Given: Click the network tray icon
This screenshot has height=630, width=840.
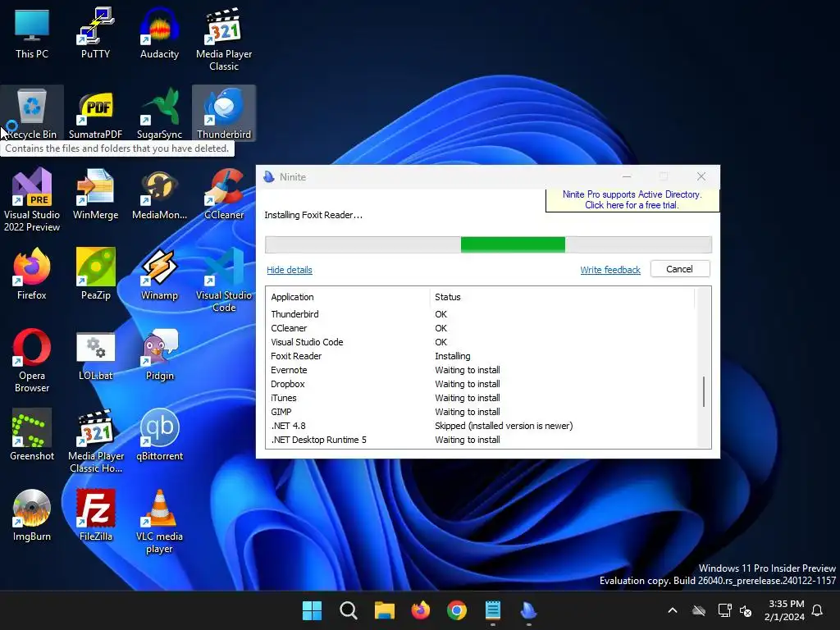Looking at the screenshot, I should click(724, 610).
